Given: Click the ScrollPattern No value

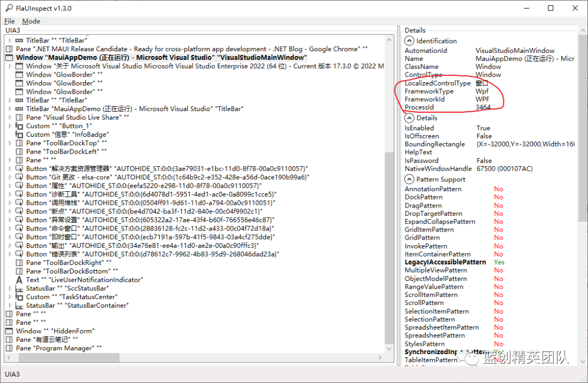Looking at the screenshot, I should click(x=498, y=303).
